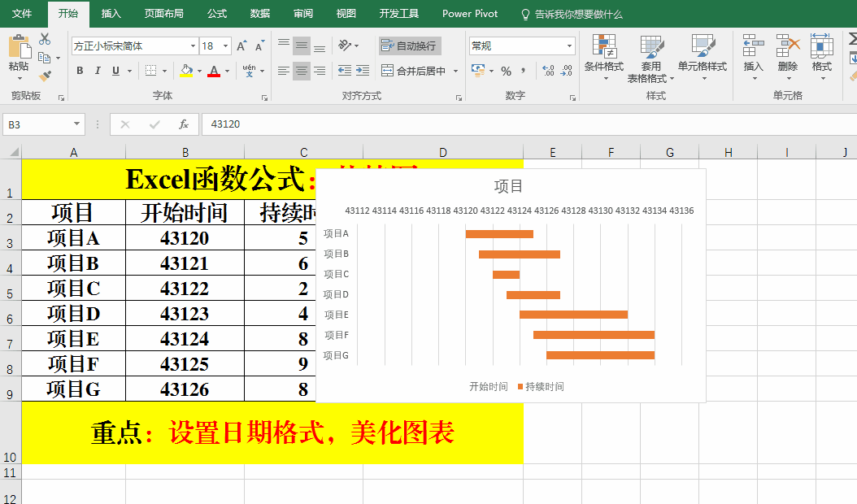Open the 数据 ribbon tab
Screen dimensions: 857x504
click(260, 14)
